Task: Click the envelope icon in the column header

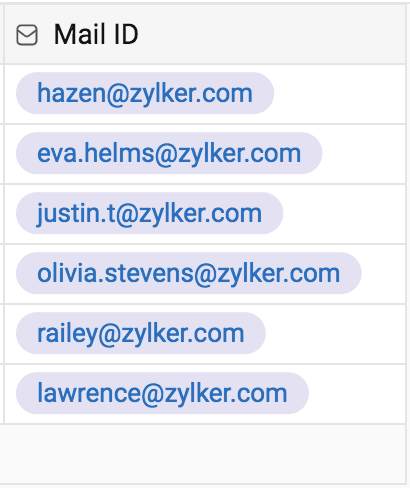Action: pos(27,35)
